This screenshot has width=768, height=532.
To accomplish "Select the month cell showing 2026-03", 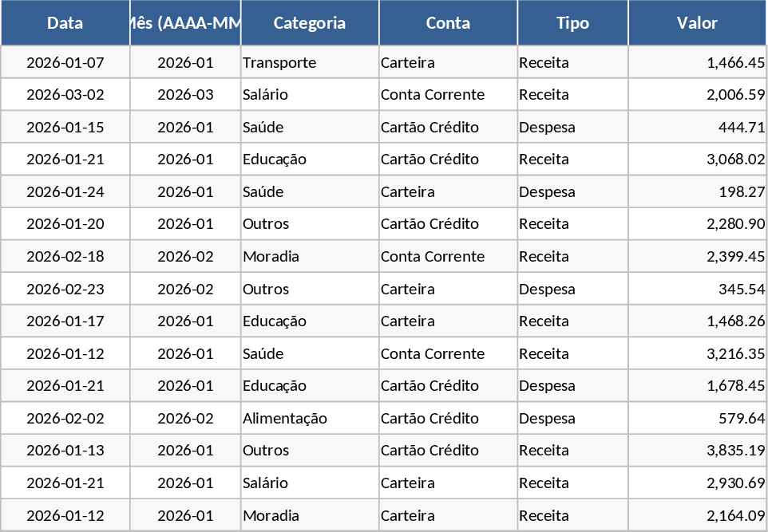I will [x=185, y=94].
